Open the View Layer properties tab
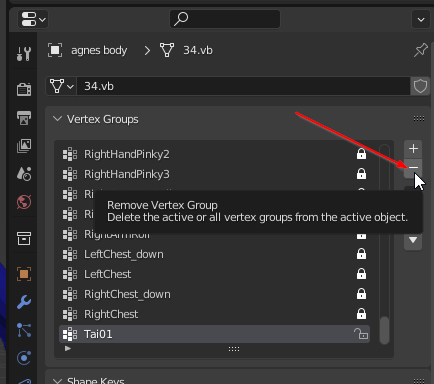The height and width of the screenshot is (384, 434). (x=24, y=146)
